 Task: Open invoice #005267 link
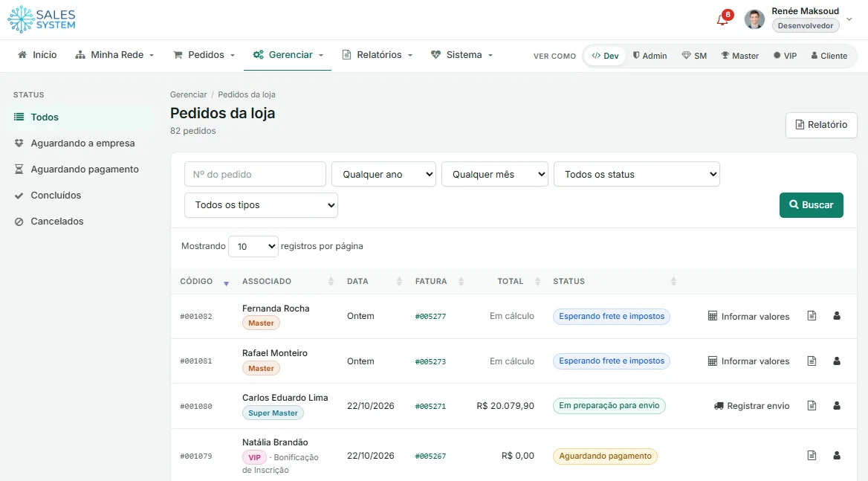coord(430,456)
